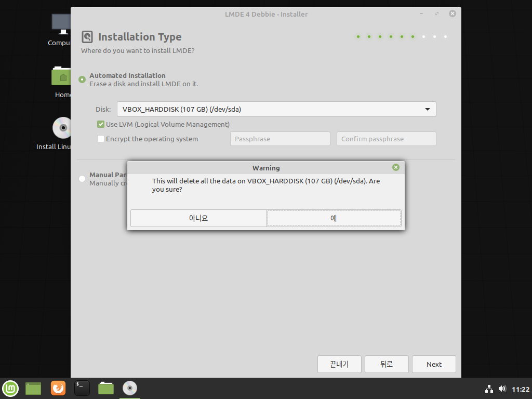Enable Encrypt the operating system checkbox
The height and width of the screenshot is (399, 532).
click(101, 139)
